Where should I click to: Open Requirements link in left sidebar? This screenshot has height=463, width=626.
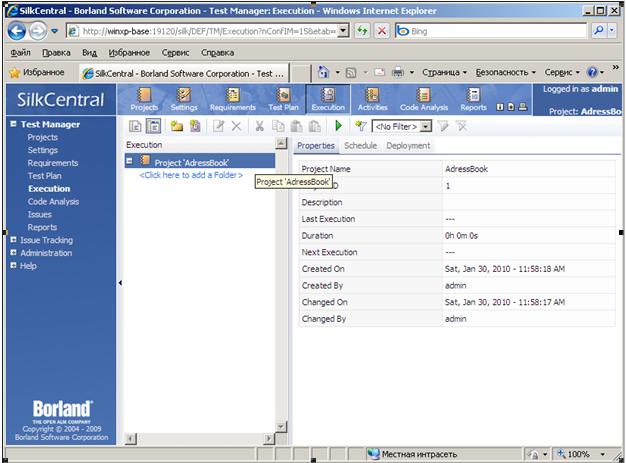53,163
